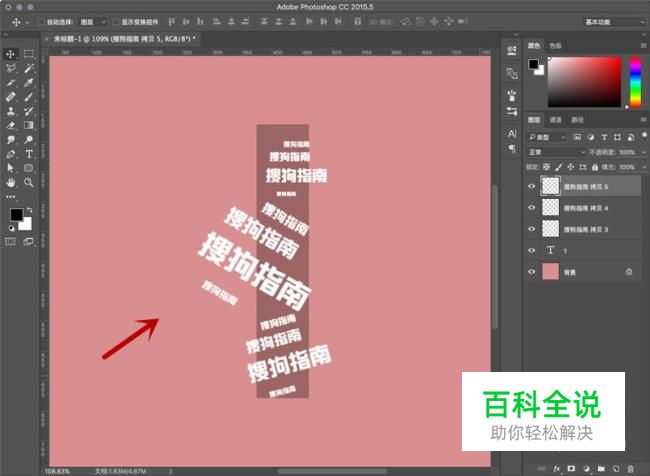The width and height of the screenshot is (650, 476).
Task: Select the Pen tool
Action: click(10, 154)
